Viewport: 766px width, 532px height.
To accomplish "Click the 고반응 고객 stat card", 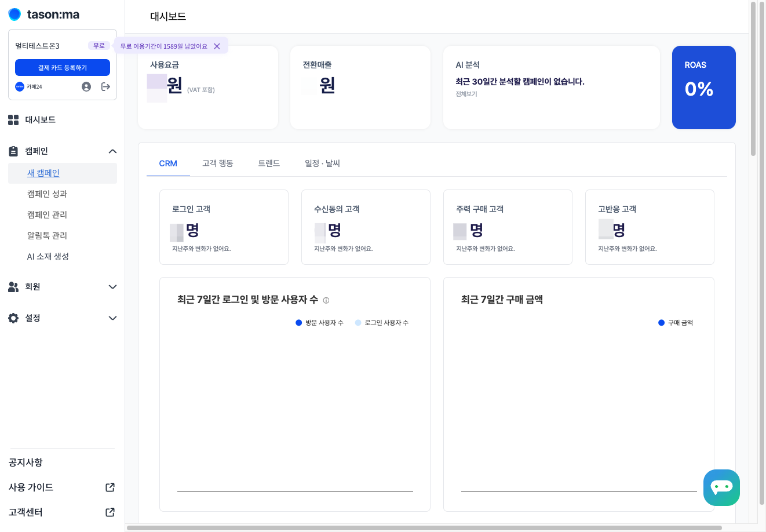I will pos(650,227).
